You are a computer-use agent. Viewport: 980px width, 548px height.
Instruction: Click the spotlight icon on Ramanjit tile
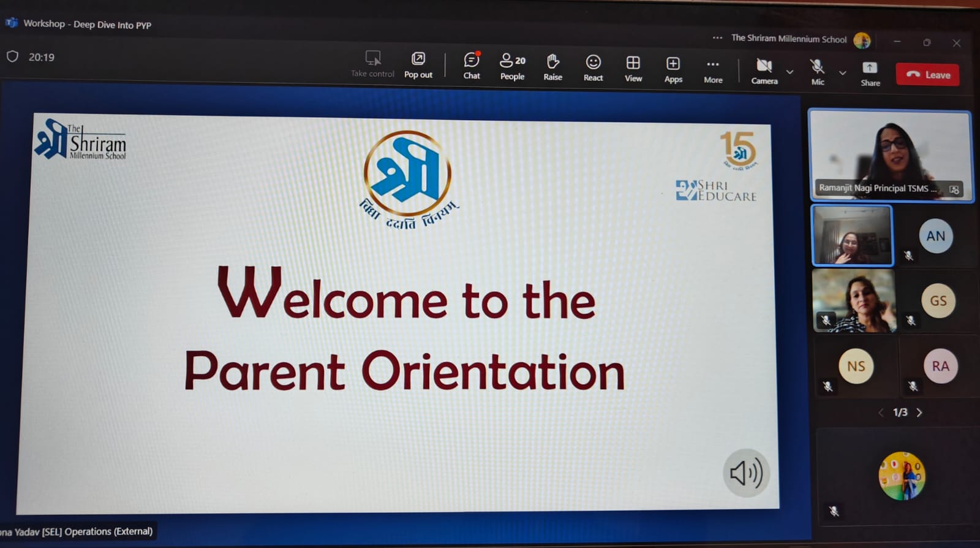[x=954, y=190]
